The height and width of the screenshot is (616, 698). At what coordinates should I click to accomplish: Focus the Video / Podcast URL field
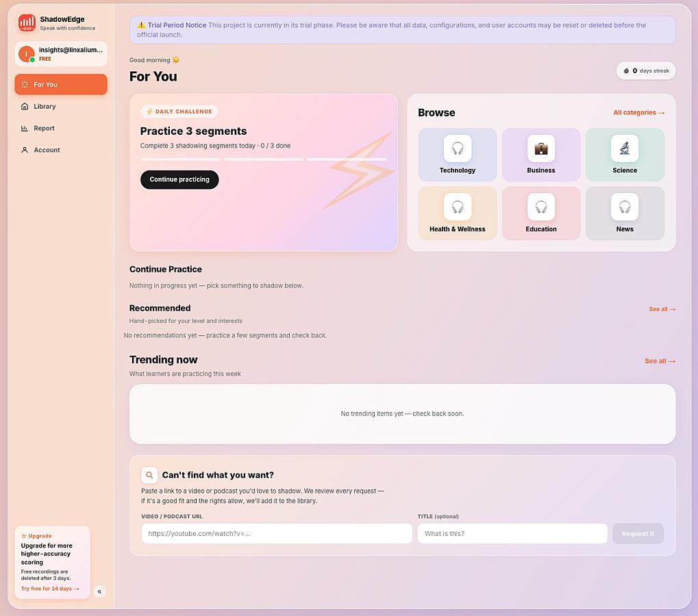[277, 533]
